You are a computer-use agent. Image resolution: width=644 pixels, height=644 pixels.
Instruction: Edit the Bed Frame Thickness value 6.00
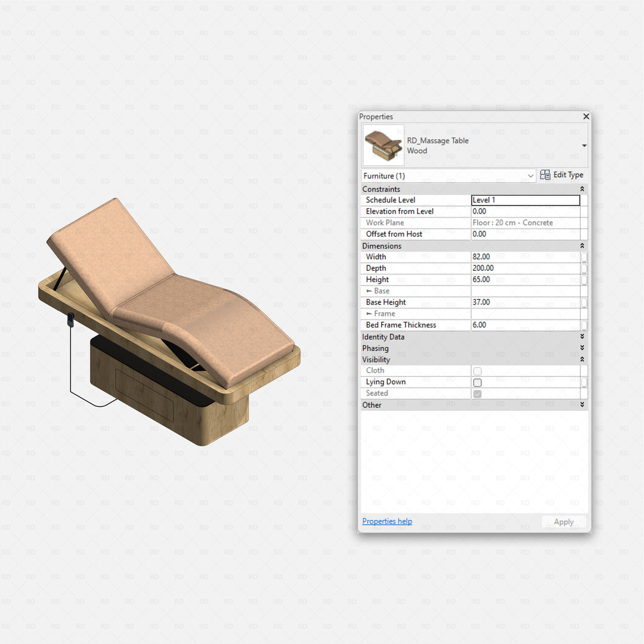pos(525,325)
